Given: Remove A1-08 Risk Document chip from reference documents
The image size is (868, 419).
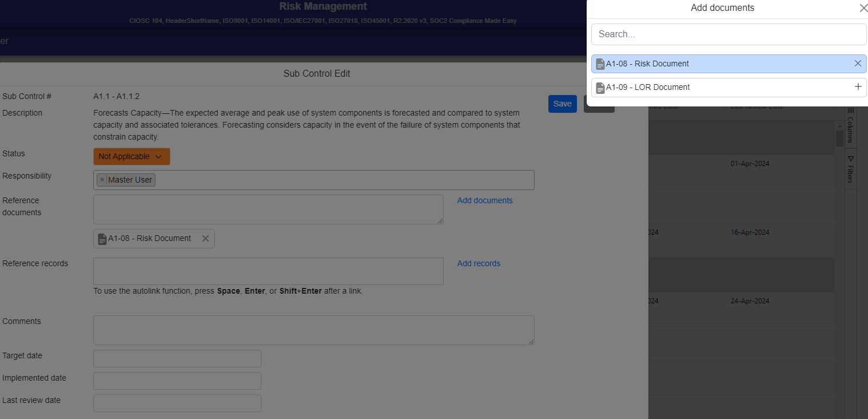Looking at the screenshot, I should 205,239.
